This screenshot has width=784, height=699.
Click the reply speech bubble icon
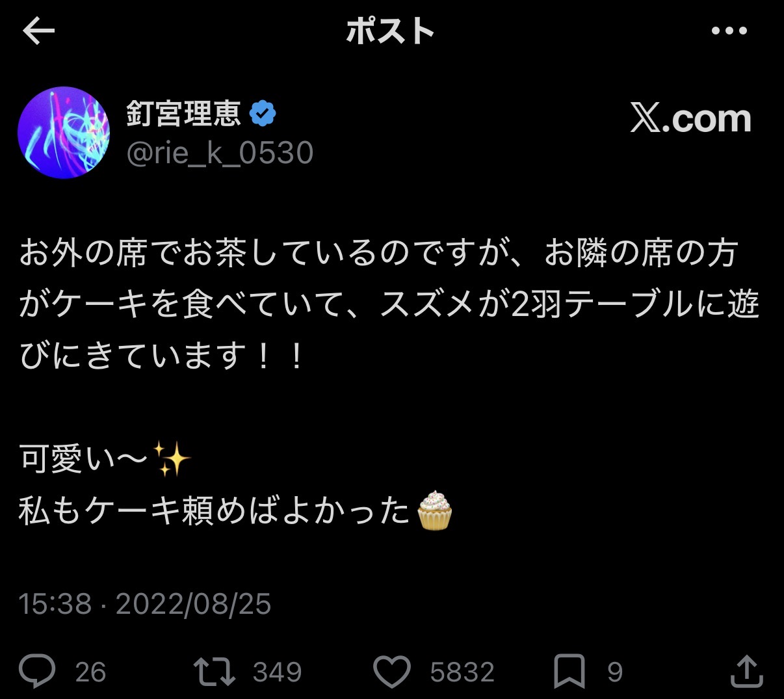[x=38, y=672]
